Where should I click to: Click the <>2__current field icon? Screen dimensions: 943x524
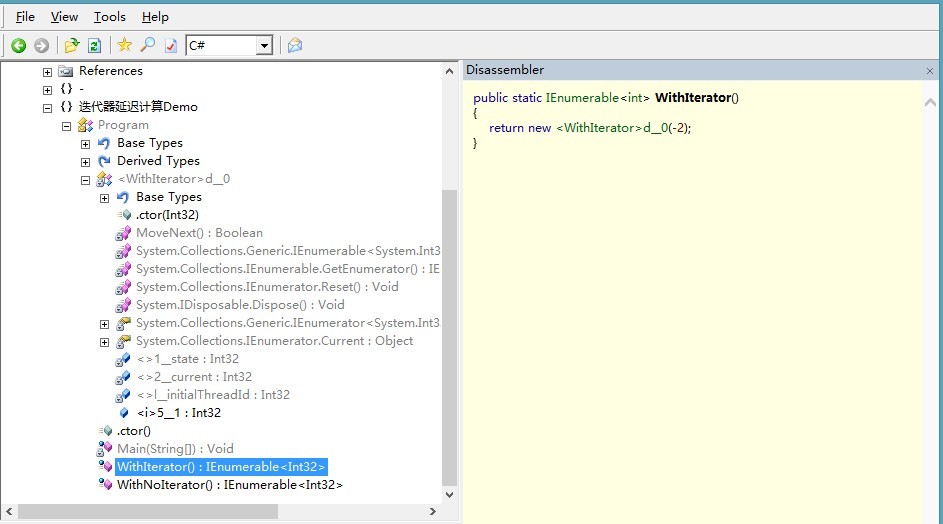click(x=123, y=378)
